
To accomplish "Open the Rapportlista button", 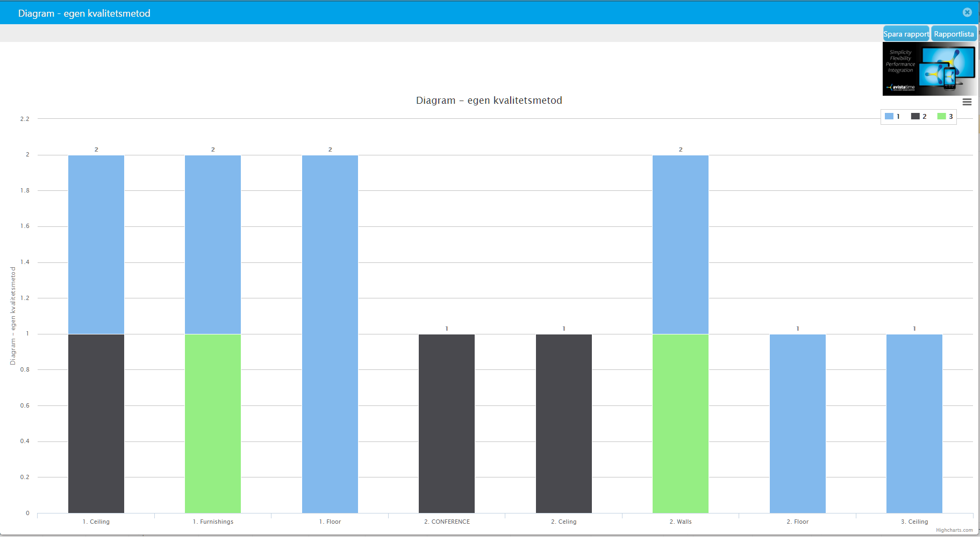I will tap(954, 34).
